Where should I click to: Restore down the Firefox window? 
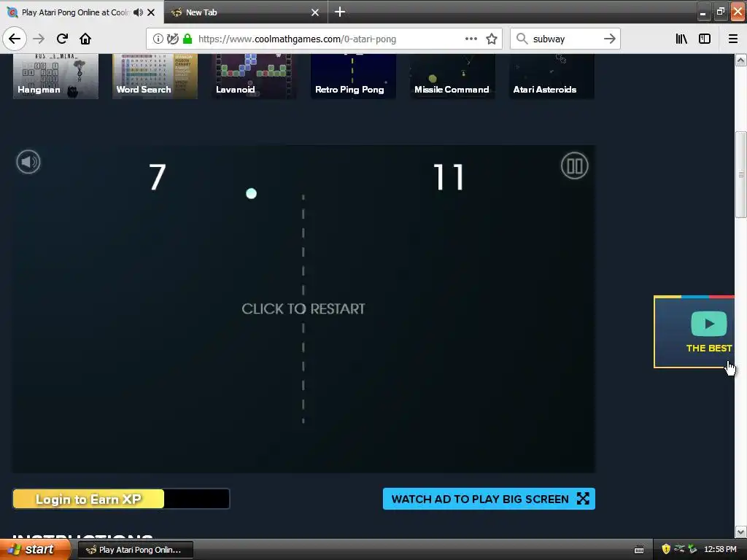pos(720,12)
